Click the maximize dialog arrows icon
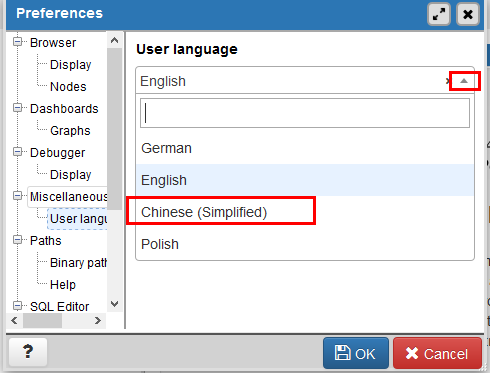 (439, 14)
